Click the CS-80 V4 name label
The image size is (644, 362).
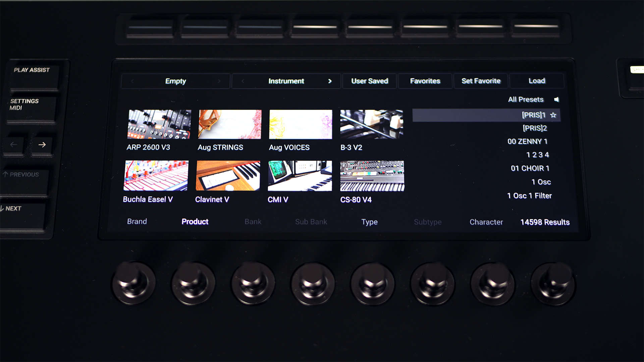(x=356, y=200)
